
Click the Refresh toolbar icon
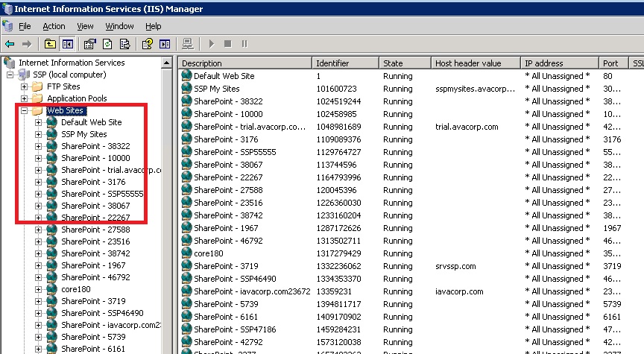(x=107, y=43)
